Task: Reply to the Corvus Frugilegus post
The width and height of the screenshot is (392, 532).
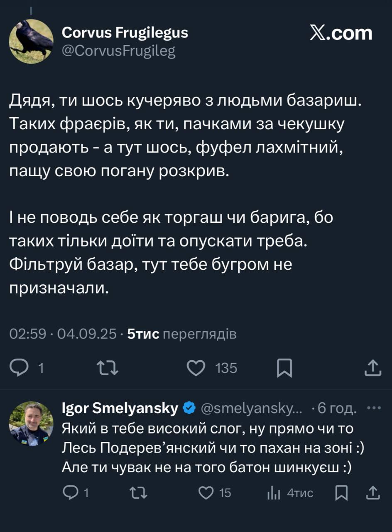Action: click(18, 368)
